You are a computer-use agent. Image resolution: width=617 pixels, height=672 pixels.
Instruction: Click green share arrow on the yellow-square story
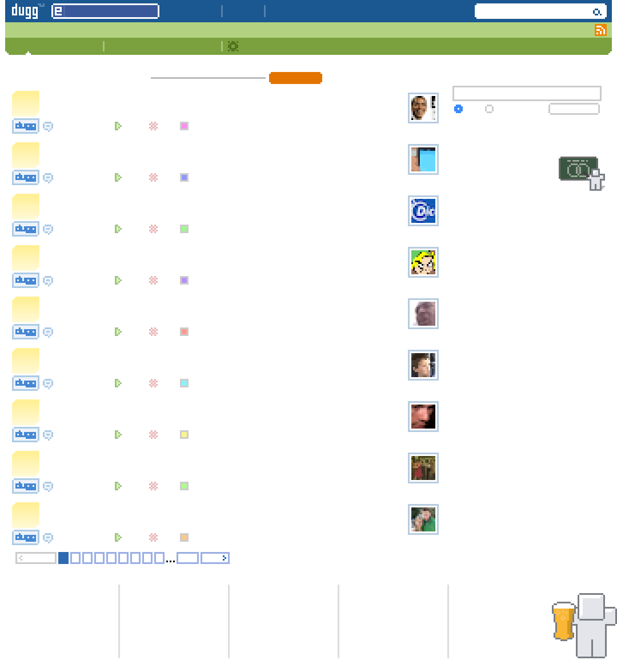(x=118, y=434)
